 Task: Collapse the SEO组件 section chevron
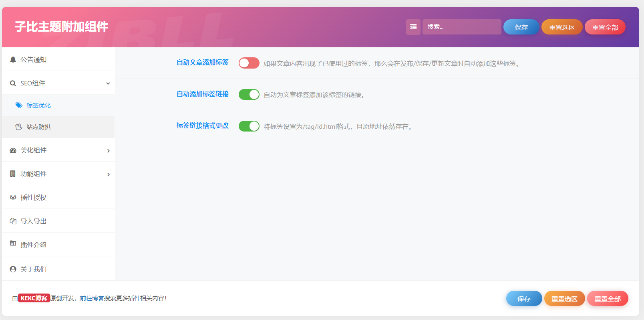tap(108, 83)
